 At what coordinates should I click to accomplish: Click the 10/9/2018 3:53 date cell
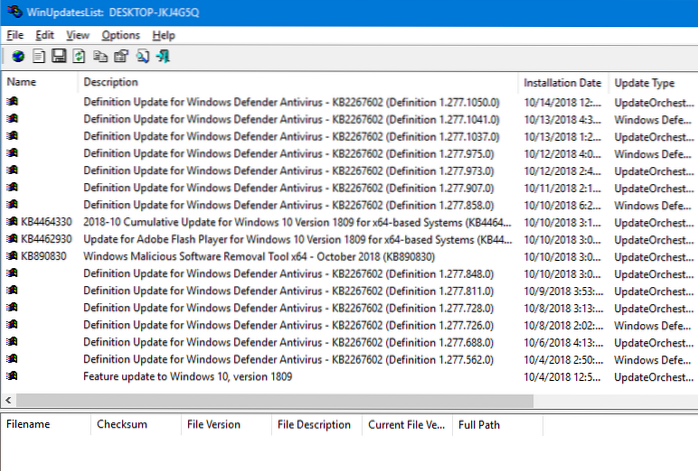563,291
